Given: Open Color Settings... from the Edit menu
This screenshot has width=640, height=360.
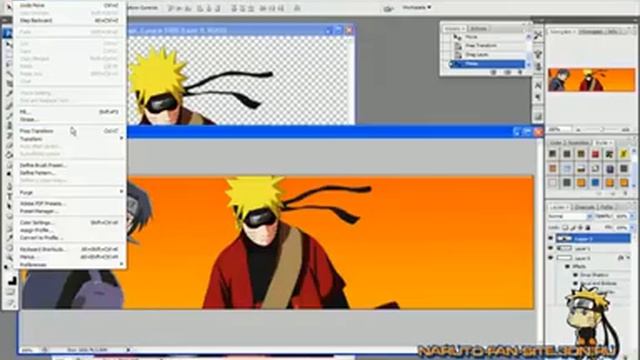Looking at the screenshot, I should click(x=69, y=222).
